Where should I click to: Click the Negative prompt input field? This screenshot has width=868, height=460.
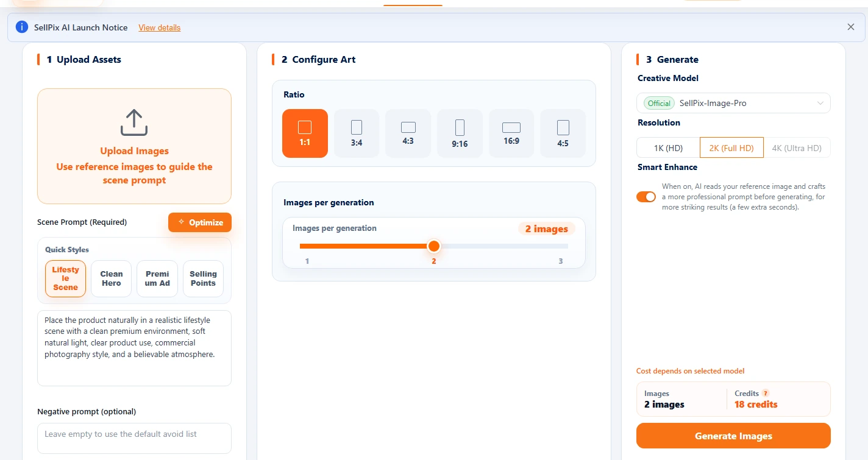tap(134, 438)
